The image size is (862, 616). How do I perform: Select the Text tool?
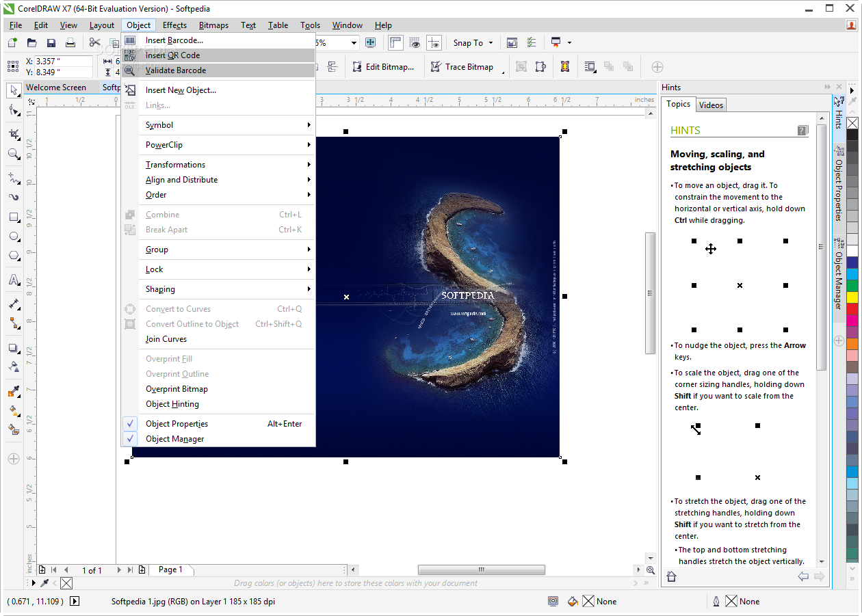coord(14,280)
